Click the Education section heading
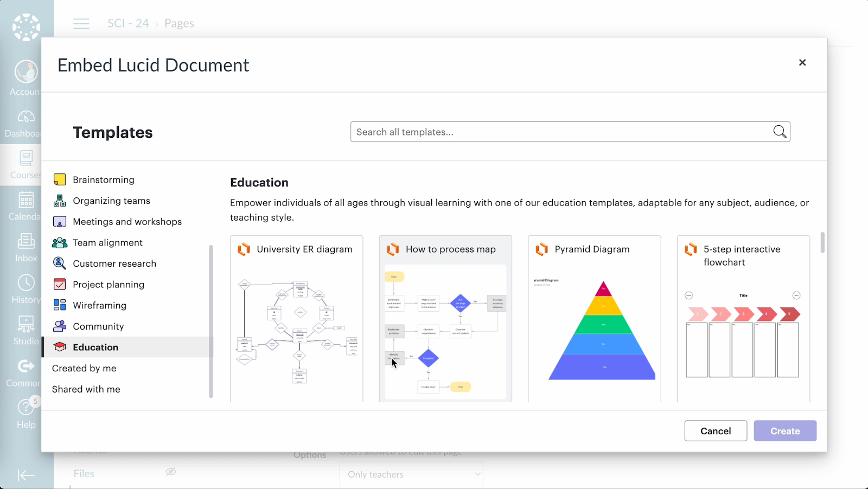Screen dimensions: 868x489 259,183
